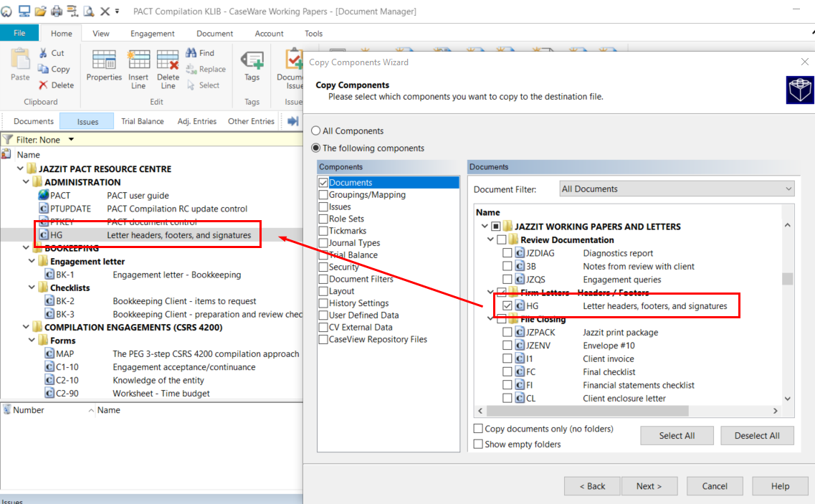Check the Groupings/Mapping checkbox
Screen dimensions: 815x504
(323, 194)
